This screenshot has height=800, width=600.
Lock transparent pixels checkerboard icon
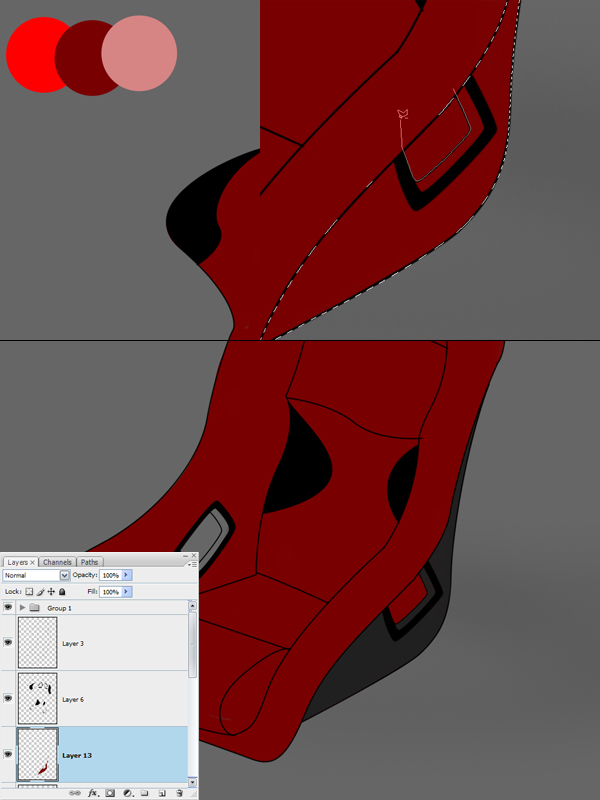click(x=29, y=592)
